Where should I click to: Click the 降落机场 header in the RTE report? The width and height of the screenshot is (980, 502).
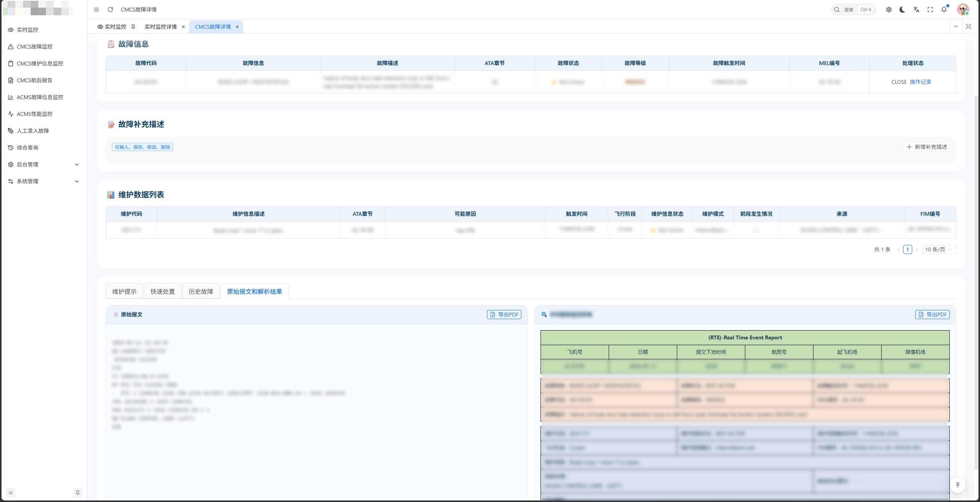[915, 352]
